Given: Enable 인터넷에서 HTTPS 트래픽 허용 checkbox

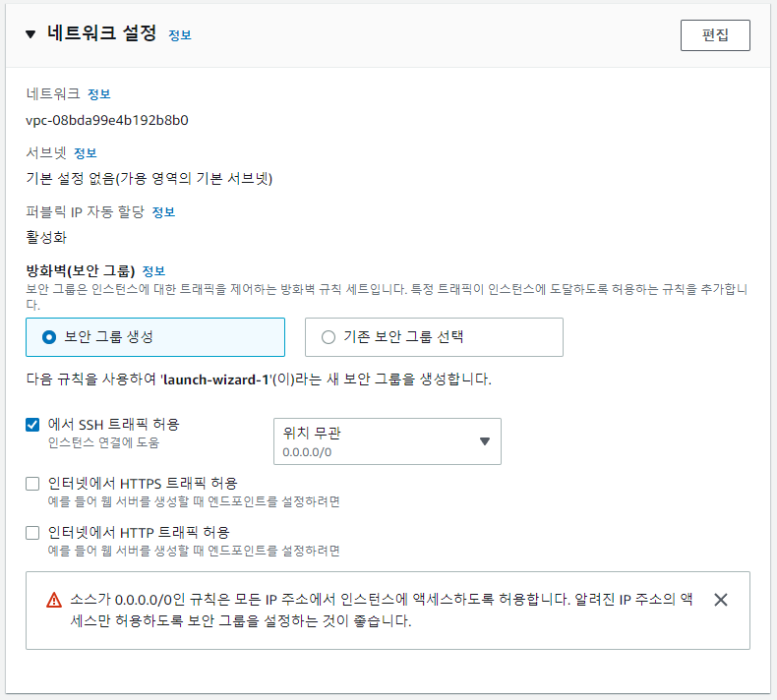Looking at the screenshot, I should tap(32, 484).
